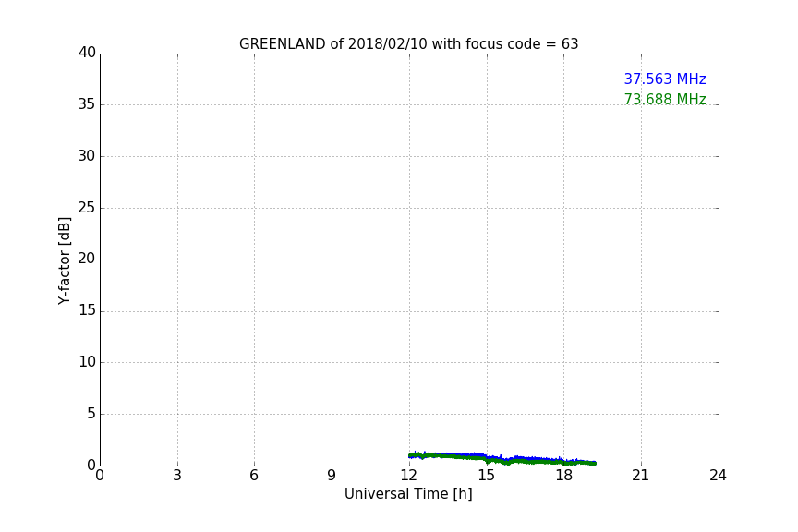Click y-axis tick label 30

pyautogui.click(x=87, y=156)
